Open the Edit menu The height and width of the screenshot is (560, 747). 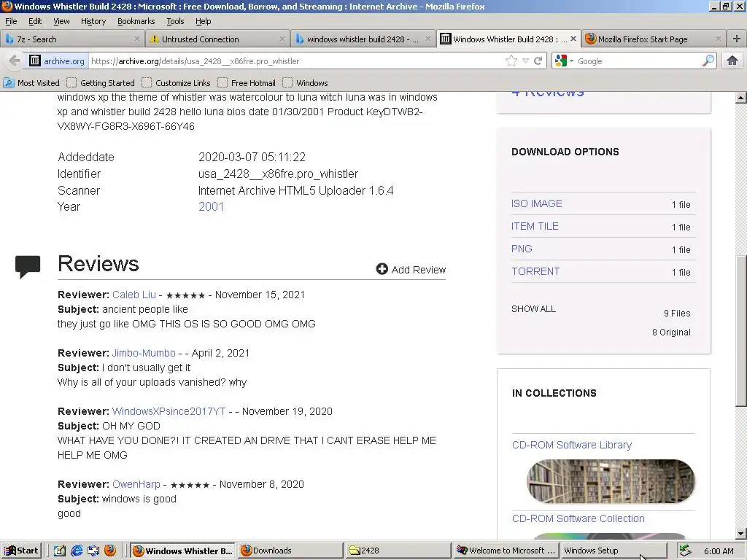(35, 21)
